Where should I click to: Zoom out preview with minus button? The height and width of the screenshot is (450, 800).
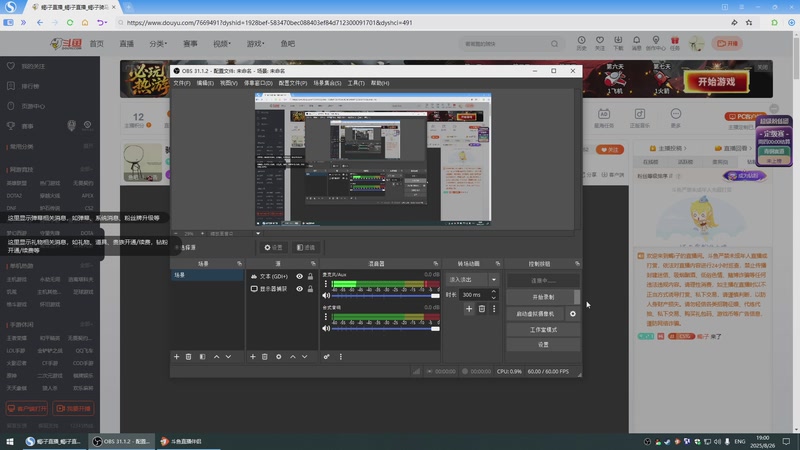tap(176, 234)
